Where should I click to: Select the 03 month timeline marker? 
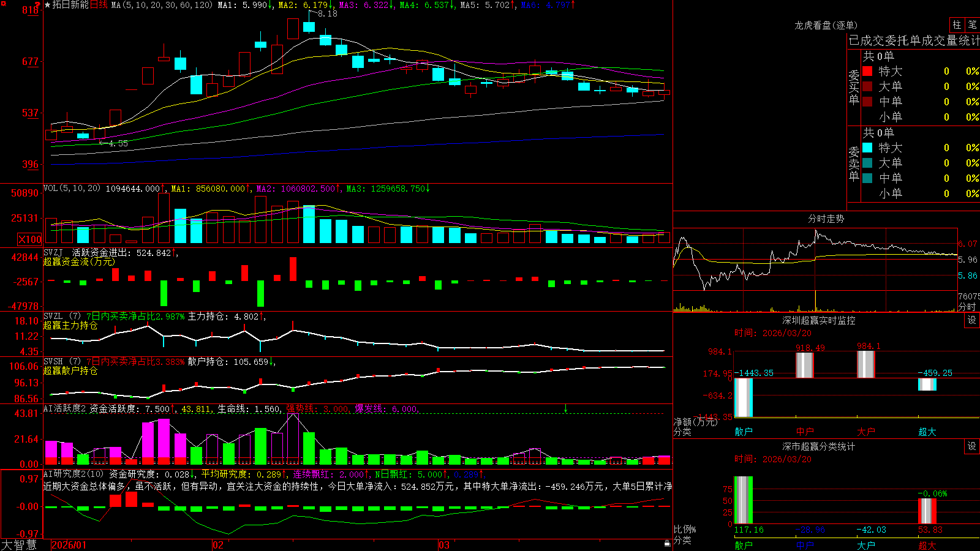[x=444, y=545]
